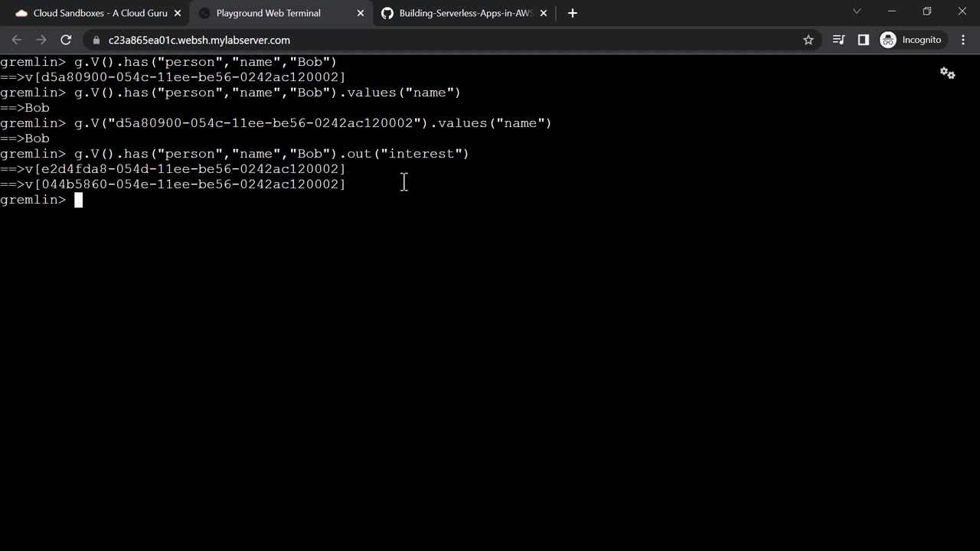This screenshot has height=551, width=980.
Task: Open the Incognito profile button
Action: tap(912, 40)
